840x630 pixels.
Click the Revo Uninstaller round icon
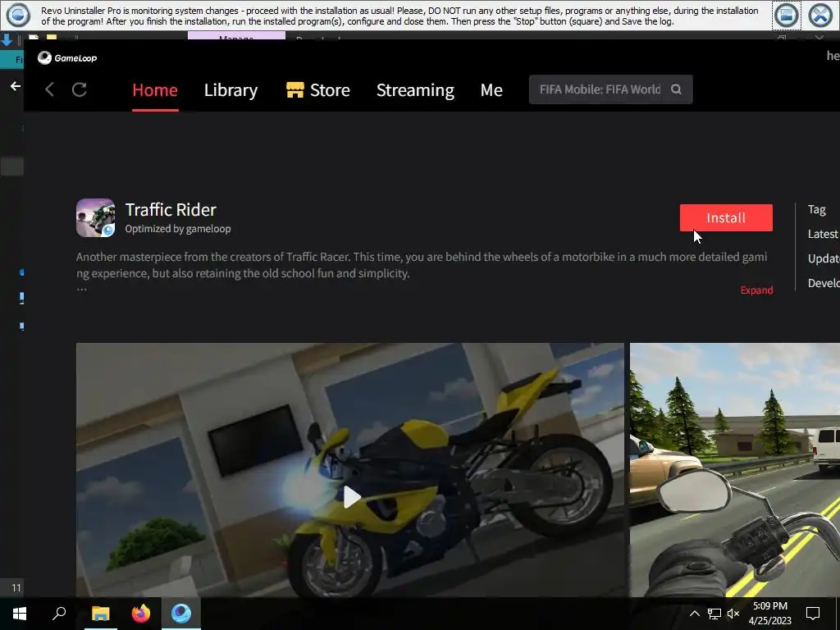coord(18,15)
